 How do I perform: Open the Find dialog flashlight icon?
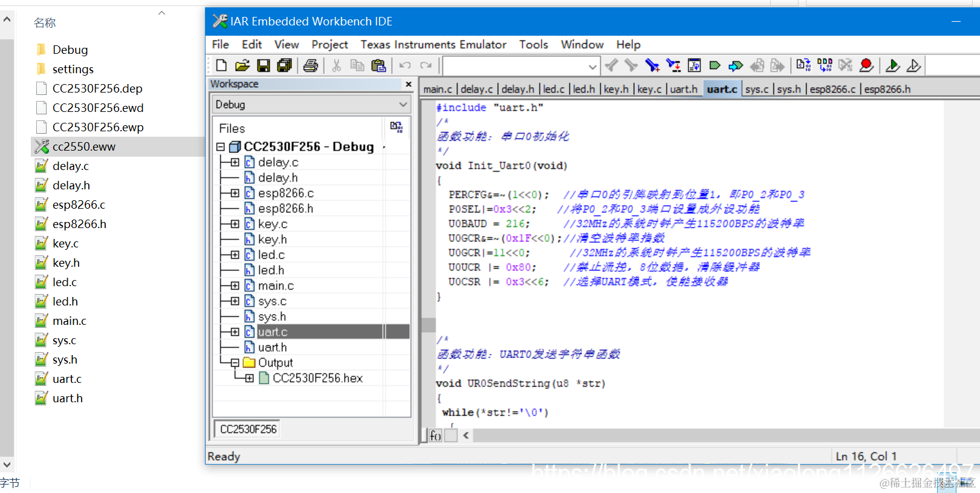pyautogui.click(x=652, y=65)
